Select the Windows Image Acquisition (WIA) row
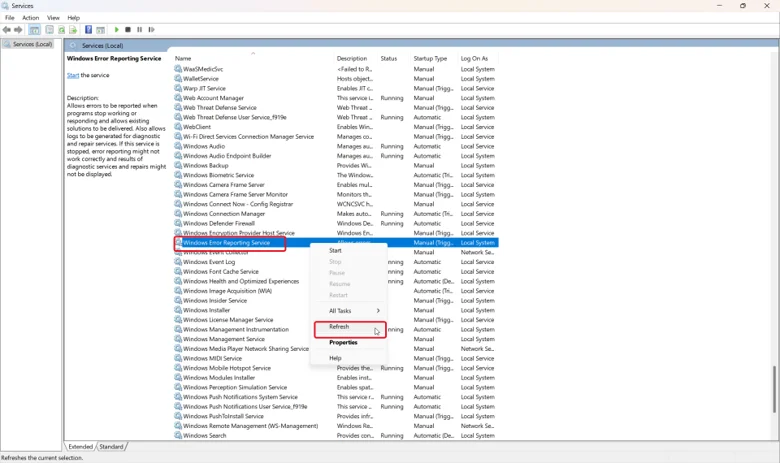Image resolution: width=780 pixels, height=463 pixels. click(336, 291)
